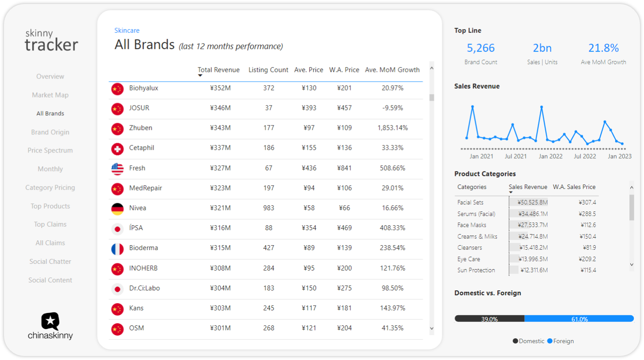The height and width of the screenshot is (360, 644).
Task: Open the Brand Origin page
Action: pos(50,132)
